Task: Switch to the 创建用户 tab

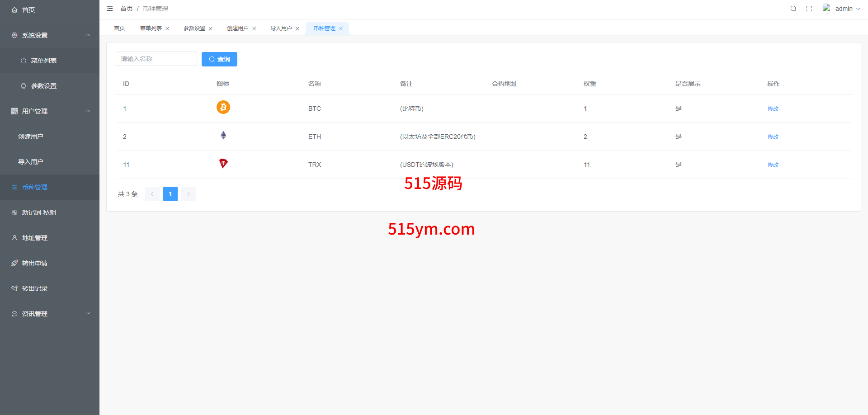Action: point(237,28)
